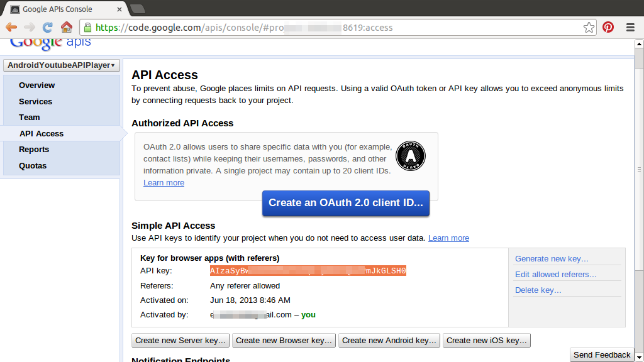Select Services in the sidebar
This screenshot has height=362, width=644.
35,101
